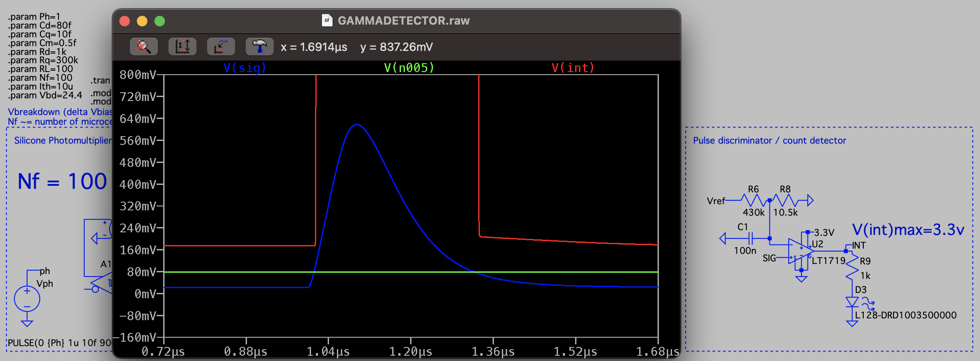Image resolution: width=980 pixels, height=361 pixels.
Task: Click the .param Rq=300k directive
Action: [43, 60]
